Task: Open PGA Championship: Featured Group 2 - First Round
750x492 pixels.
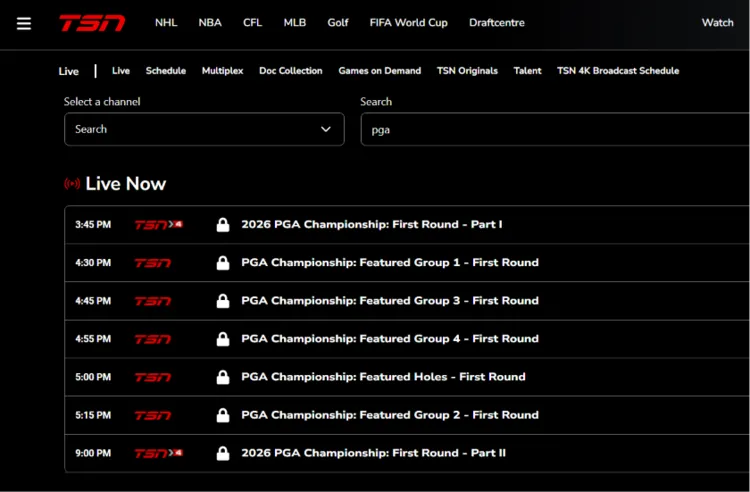Action: point(390,415)
